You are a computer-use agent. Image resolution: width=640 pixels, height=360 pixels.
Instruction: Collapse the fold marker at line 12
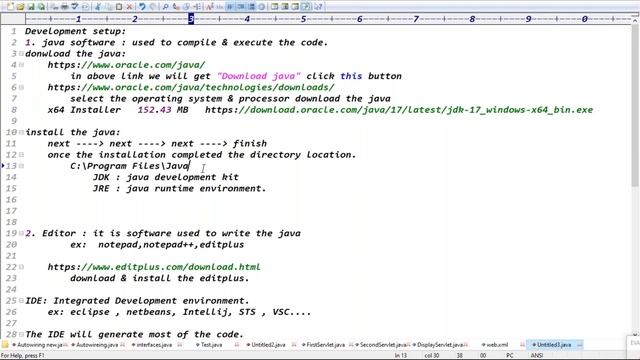click(x=21, y=155)
